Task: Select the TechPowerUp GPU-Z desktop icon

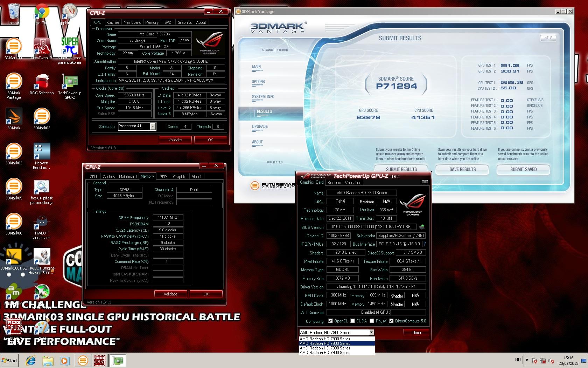Action: click(x=69, y=86)
